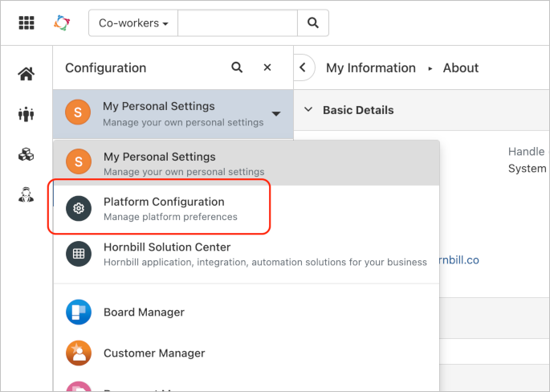Image resolution: width=550 pixels, height=392 pixels.
Task: Select Platform Configuration from the list
Action: coord(164,208)
